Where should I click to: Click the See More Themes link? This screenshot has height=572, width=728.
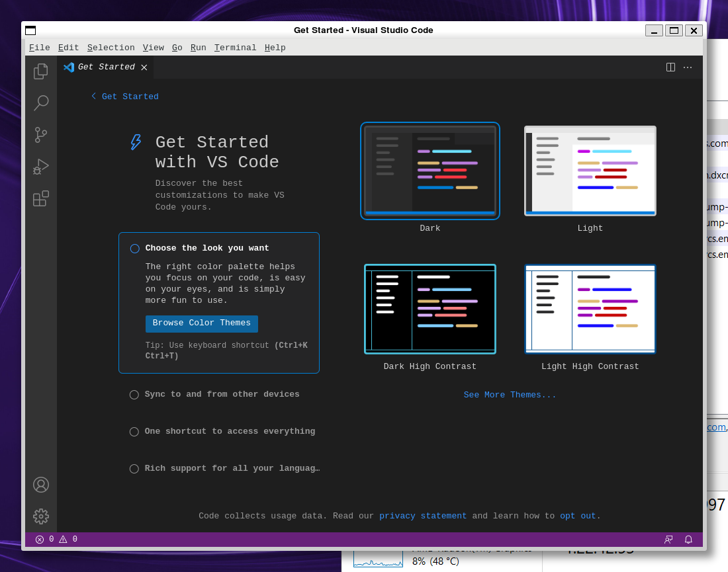(x=510, y=395)
